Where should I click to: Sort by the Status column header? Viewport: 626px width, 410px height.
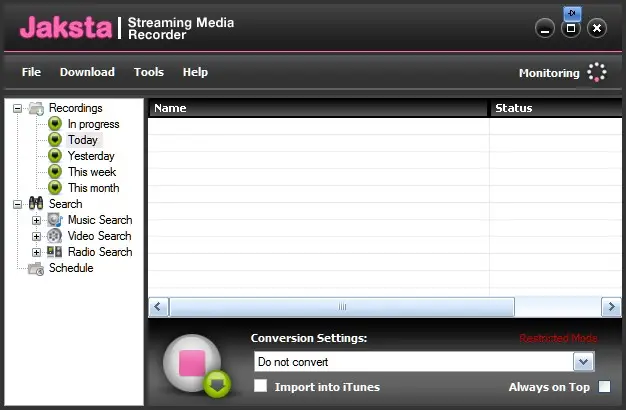[556, 108]
